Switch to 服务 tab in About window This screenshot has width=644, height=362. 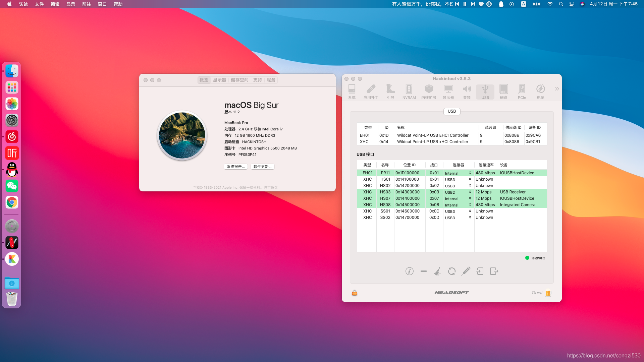click(x=271, y=80)
